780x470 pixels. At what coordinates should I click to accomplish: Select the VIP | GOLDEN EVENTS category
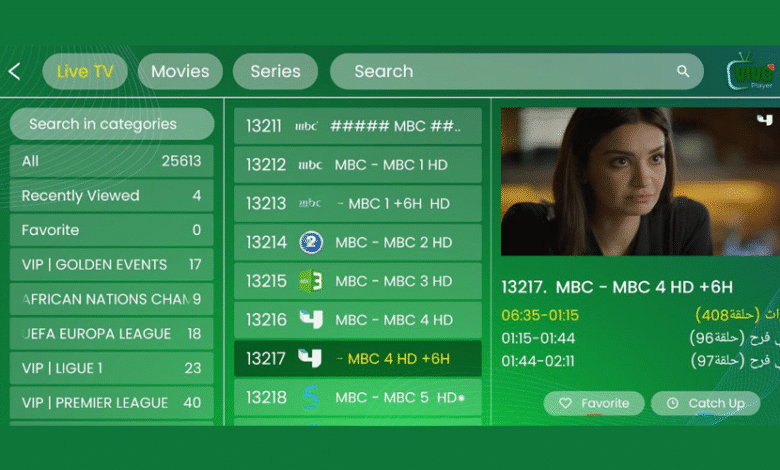click(111, 264)
